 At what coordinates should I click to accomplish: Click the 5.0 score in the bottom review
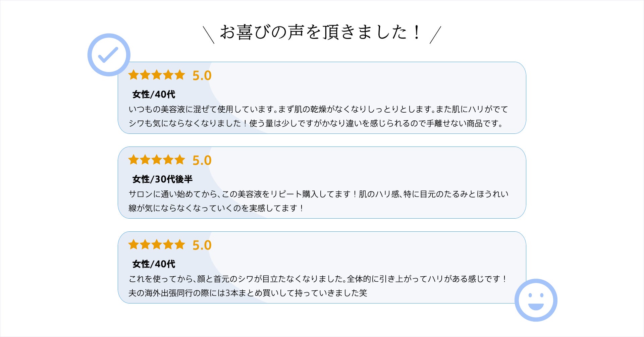[202, 245]
